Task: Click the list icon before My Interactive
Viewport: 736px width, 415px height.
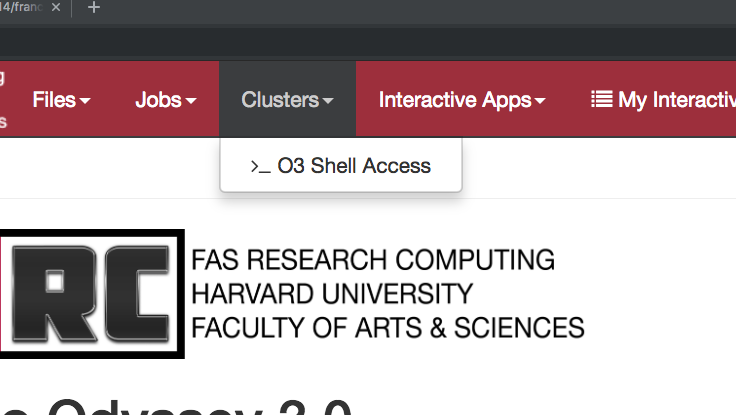Action: pyautogui.click(x=602, y=99)
